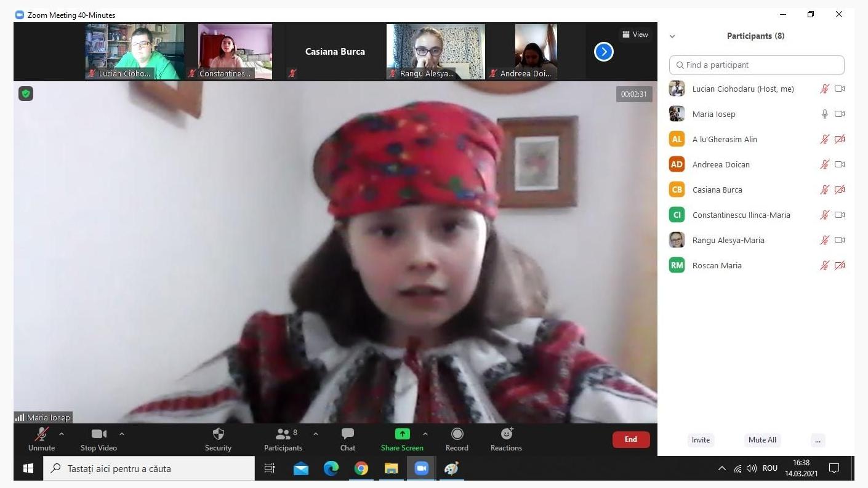The width and height of the screenshot is (868, 488).
Task: Expand audio options arrow next to Unmute
Action: [x=62, y=434]
